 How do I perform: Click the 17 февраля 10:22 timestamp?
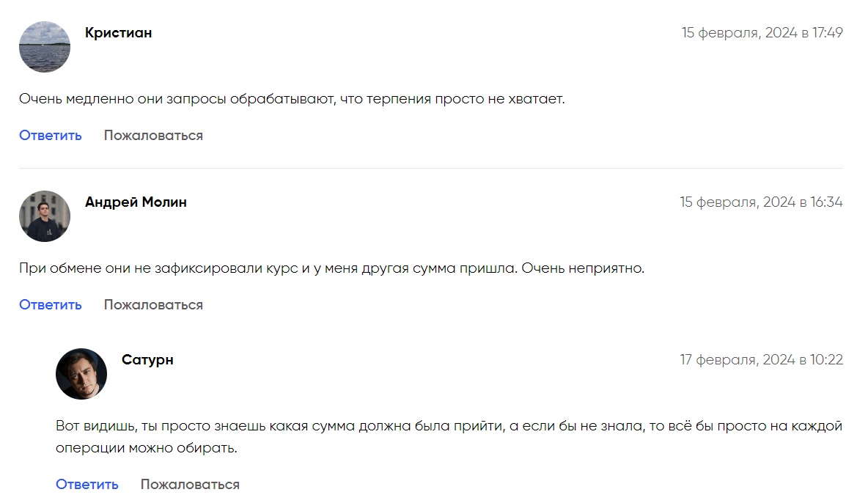click(761, 360)
